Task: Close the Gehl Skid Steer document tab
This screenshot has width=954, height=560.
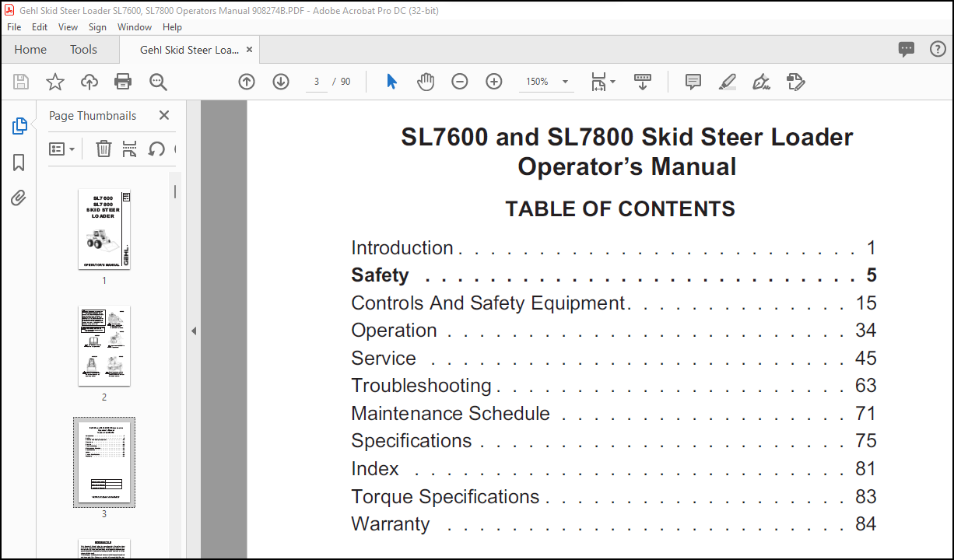Action: pyautogui.click(x=249, y=49)
